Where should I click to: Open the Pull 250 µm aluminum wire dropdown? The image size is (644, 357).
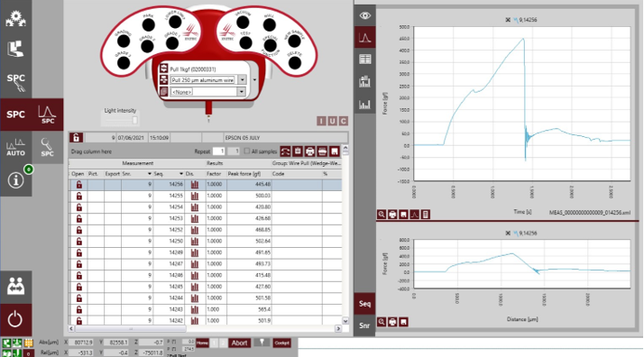(x=243, y=80)
